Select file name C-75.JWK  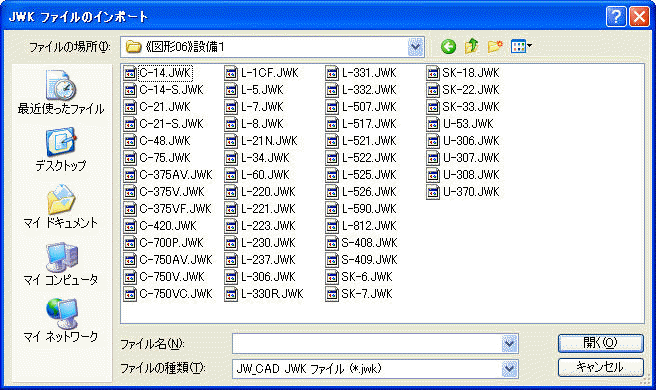[x=165, y=158]
